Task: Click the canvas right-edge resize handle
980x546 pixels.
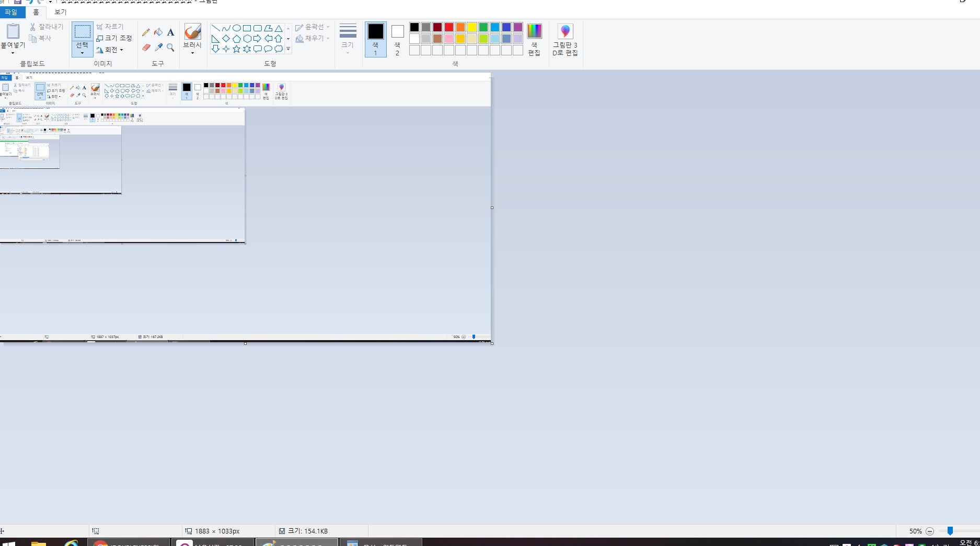Action: click(x=492, y=207)
